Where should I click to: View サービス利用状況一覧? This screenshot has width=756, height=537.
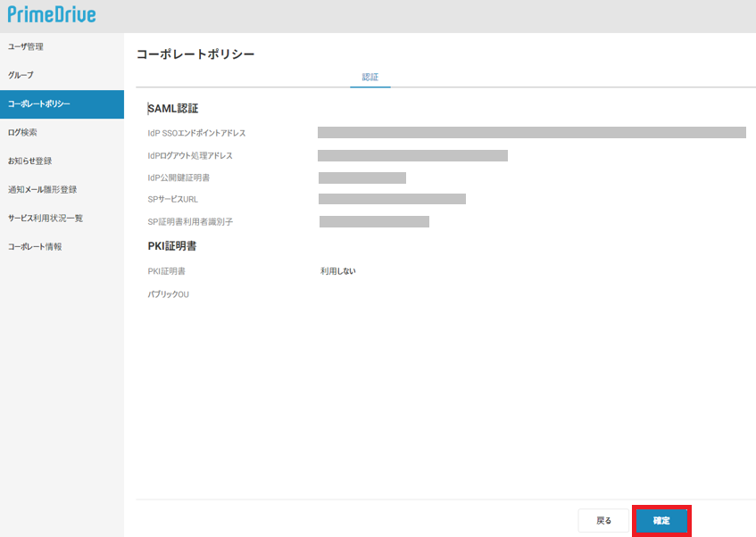coord(46,218)
